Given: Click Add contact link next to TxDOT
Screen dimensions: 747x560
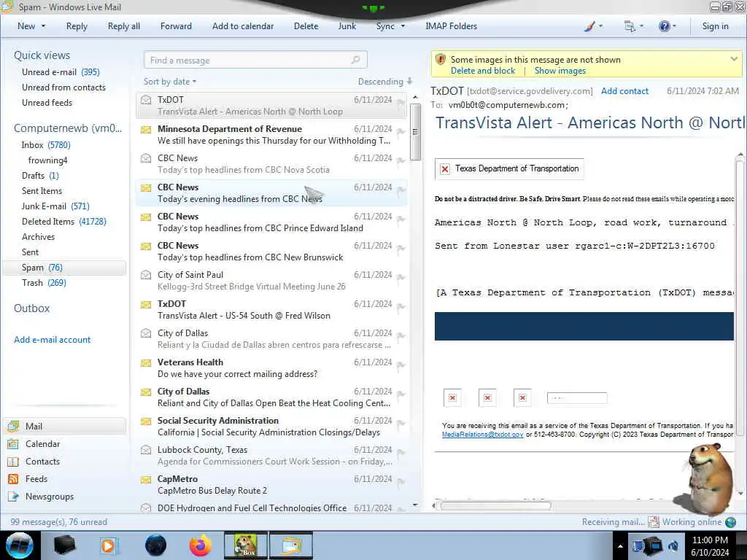Looking at the screenshot, I should point(624,91).
